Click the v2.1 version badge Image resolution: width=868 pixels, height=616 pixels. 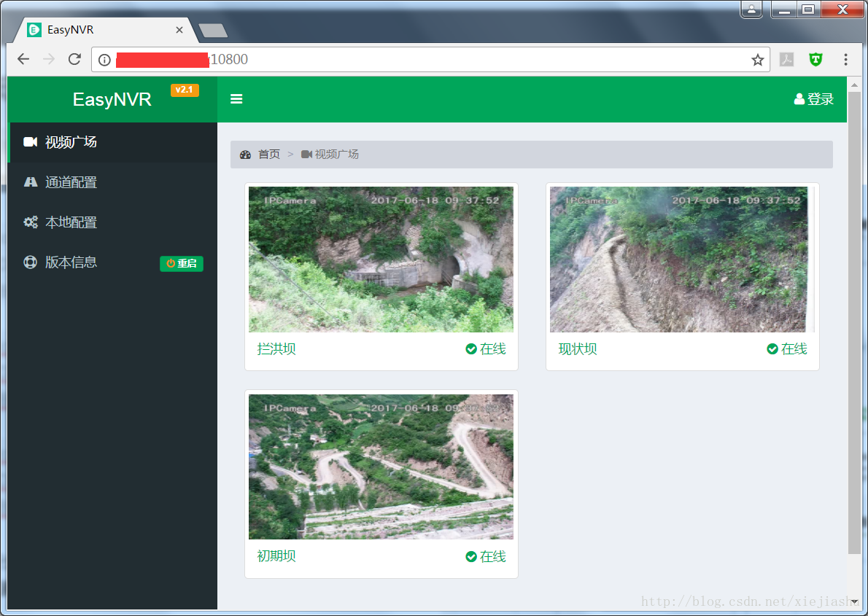coord(185,90)
